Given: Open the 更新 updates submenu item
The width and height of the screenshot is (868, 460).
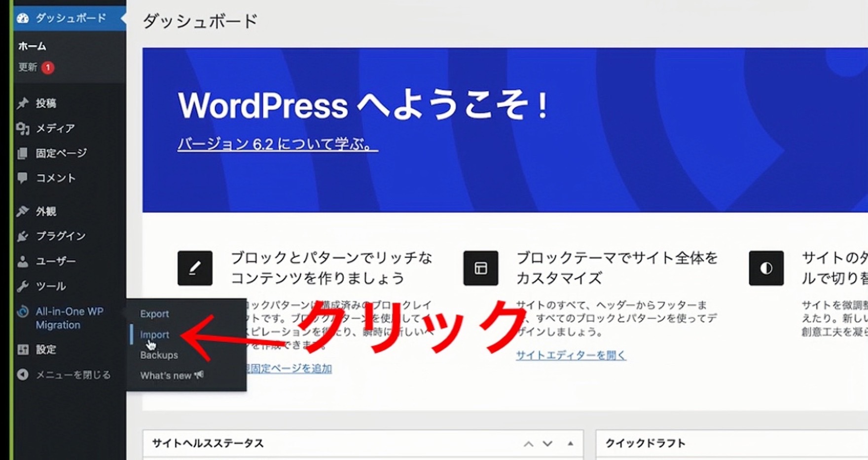Looking at the screenshot, I should pos(28,67).
